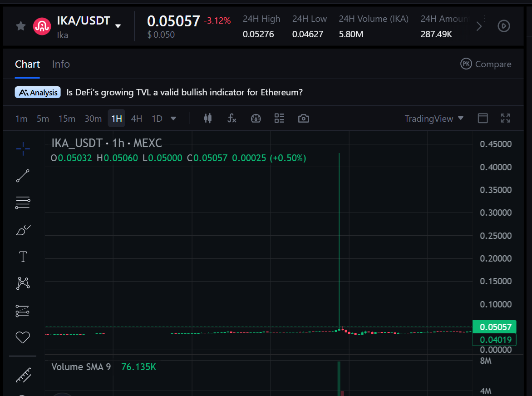The height and width of the screenshot is (396, 532).
Task: Select the Chart tab
Action: [27, 64]
